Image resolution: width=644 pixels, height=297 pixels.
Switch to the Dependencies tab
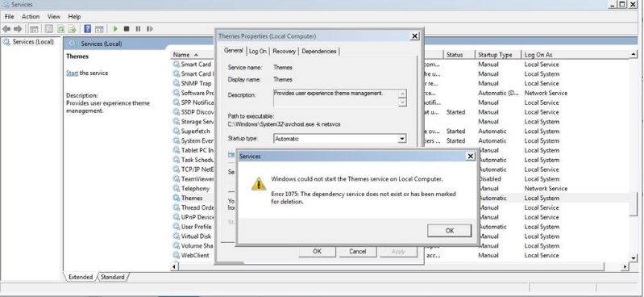pyautogui.click(x=319, y=52)
